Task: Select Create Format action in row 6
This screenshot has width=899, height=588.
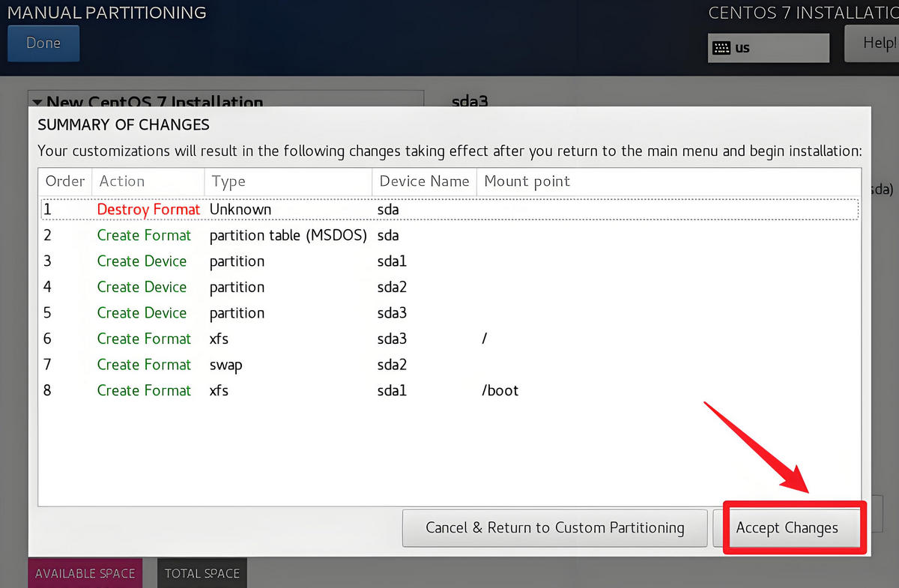Action: [144, 339]
